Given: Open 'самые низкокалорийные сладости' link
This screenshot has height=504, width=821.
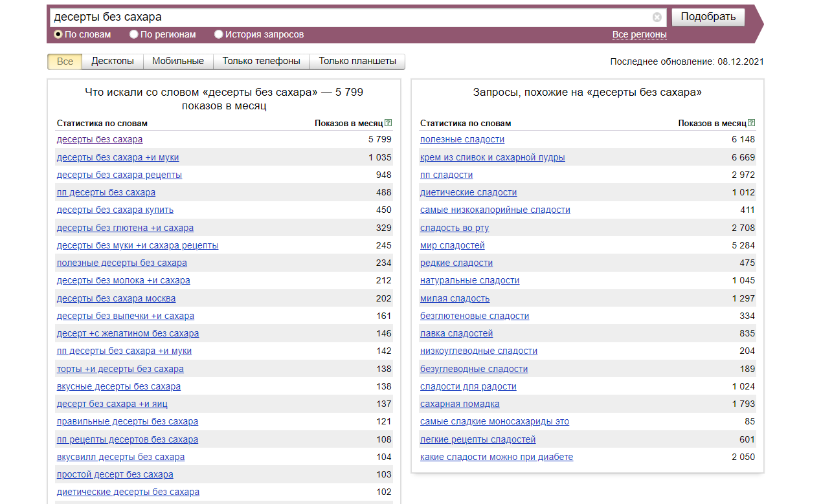Looking at the screenshot, I should (x=495, y=210).
